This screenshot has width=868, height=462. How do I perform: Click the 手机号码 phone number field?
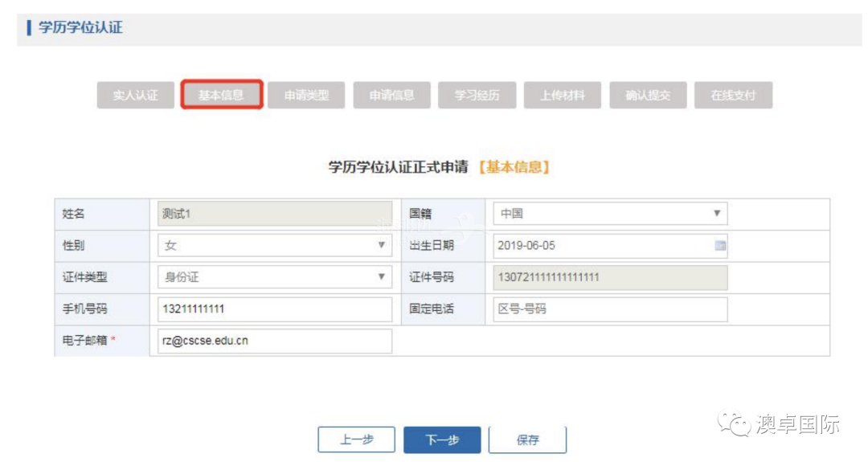274,309
